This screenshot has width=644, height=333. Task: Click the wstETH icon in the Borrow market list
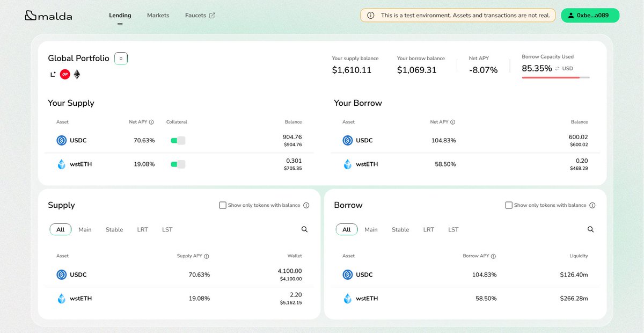click(348, 299)
